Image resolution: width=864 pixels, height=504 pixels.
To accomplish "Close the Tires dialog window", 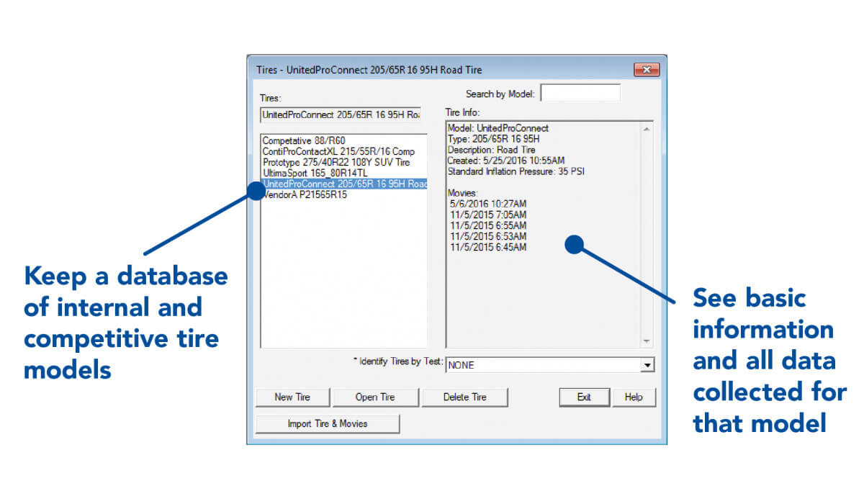I will tap(647, 70).
